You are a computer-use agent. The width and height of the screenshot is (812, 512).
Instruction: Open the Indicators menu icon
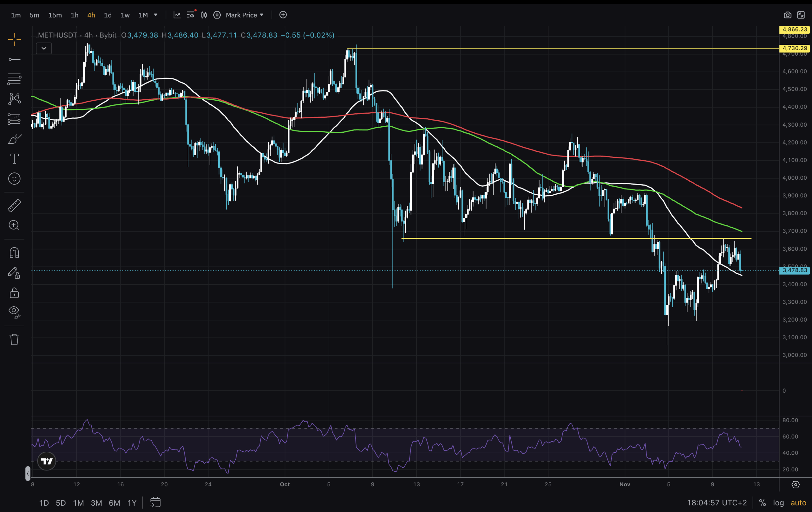[x=177, y=15]
